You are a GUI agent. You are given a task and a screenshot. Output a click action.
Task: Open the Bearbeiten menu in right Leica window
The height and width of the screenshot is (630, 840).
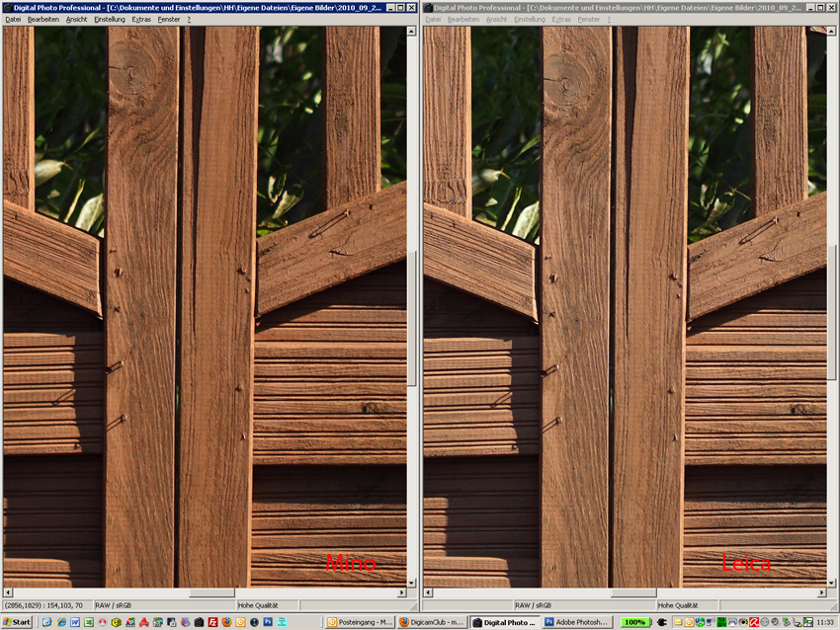point(463,20)
